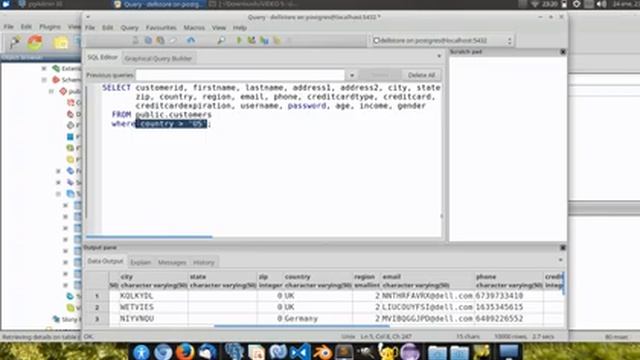
Task: Open the Help menu in Query window
Action: (240, 28)
